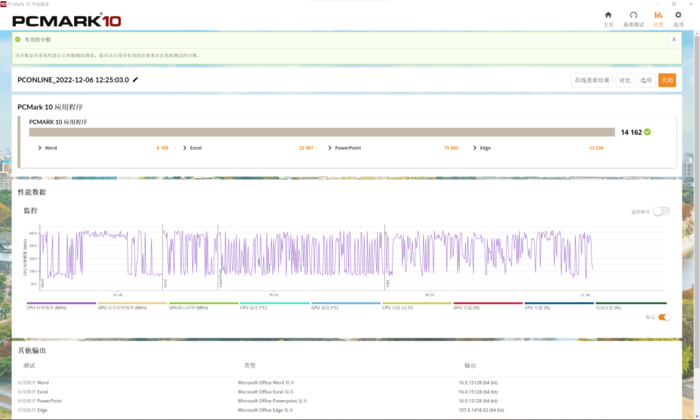Image resolution: width=700 pixels, height=420 pixels.
Task: Click the green valid score checkmark by 14 162
Action: (647, 132)
